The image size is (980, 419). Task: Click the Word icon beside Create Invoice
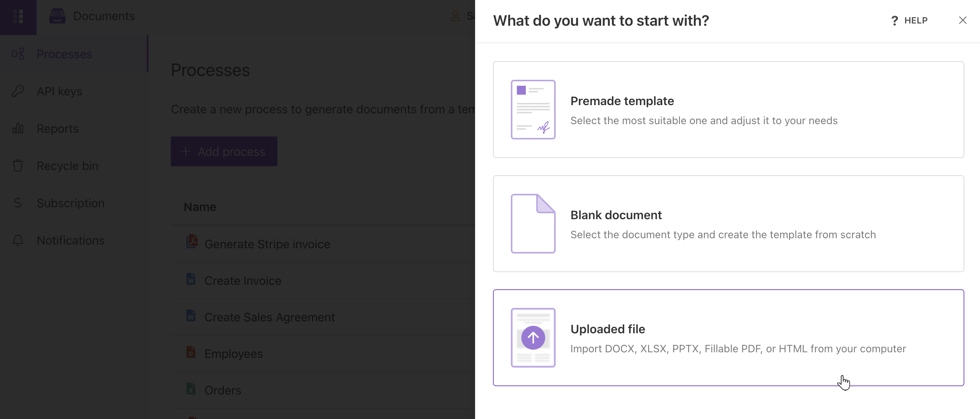point(191,279)
